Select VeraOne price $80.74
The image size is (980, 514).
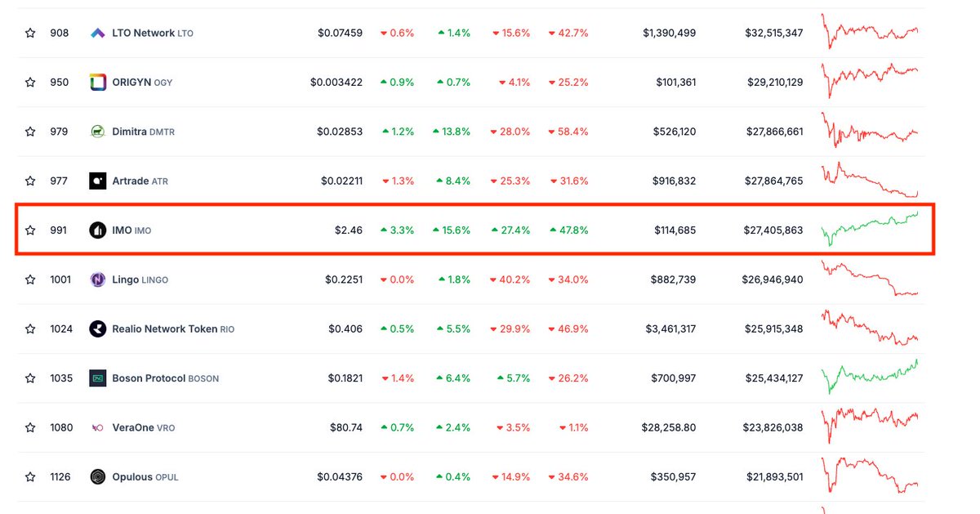click(x=345, y=427)
